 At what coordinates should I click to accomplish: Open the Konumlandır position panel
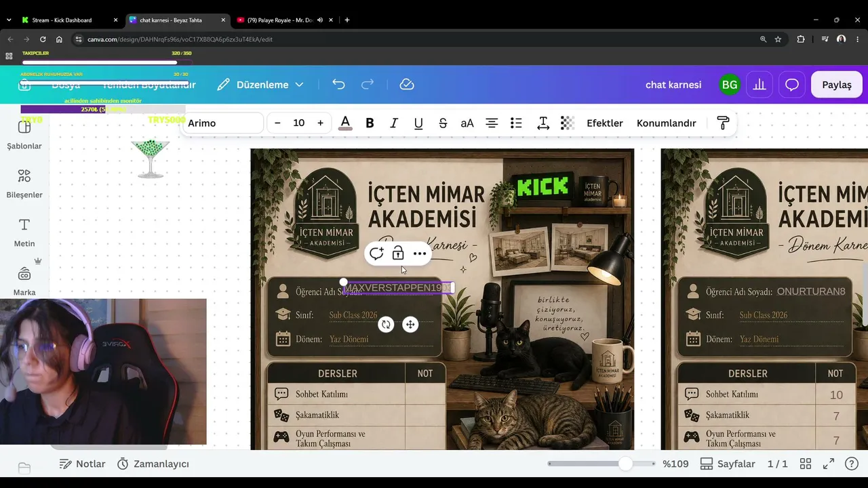coord(667,123)
